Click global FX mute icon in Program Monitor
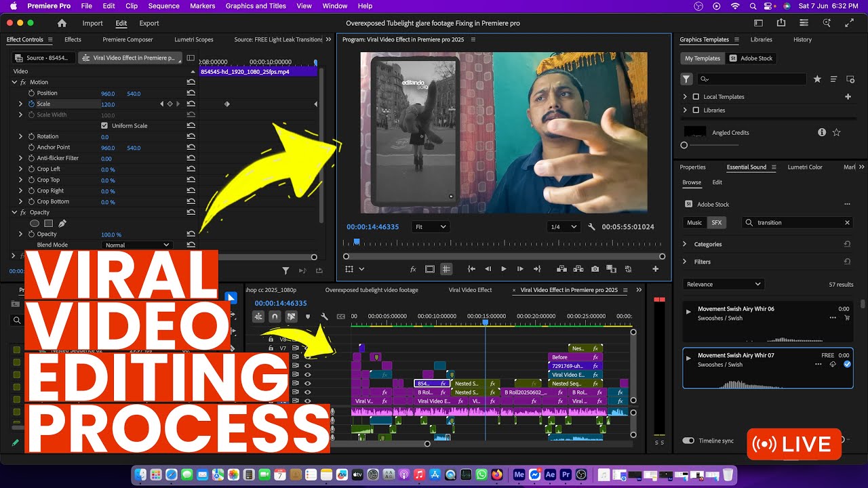This screenshot has height=488, width=868. pos(413,269)
